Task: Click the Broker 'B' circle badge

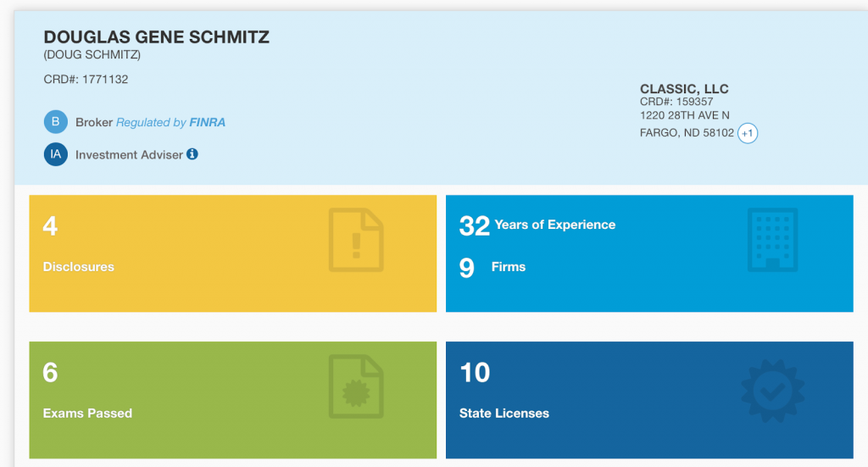Action: pyautogui.click(x=55, y=122)
